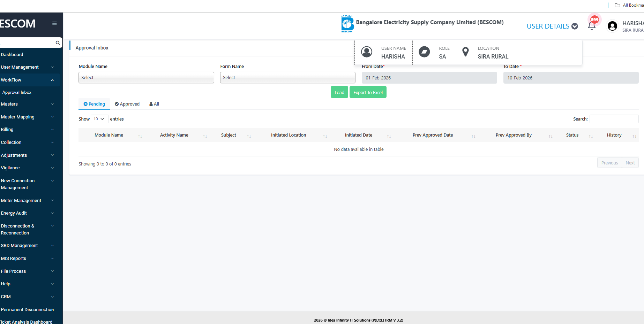Click 'Showing 0 to 0 of 0 entries'
This screenshot has width=644, height=324.
(105, 164)
